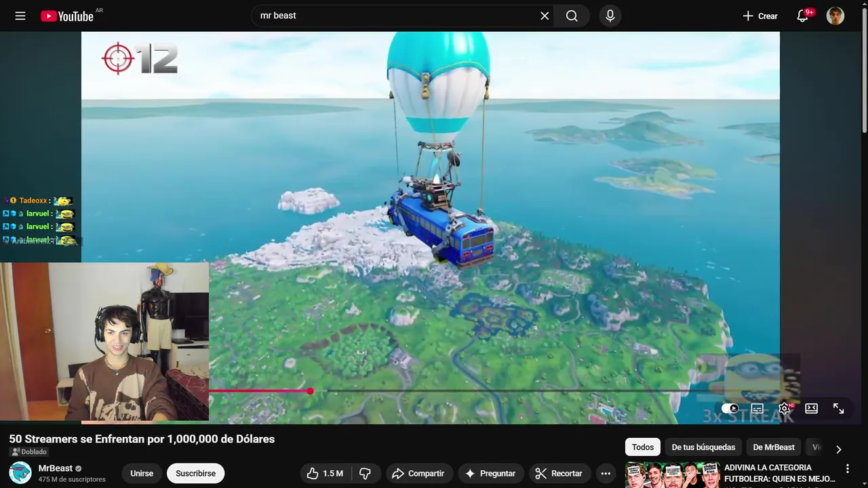Go to YouTube home via logo
The image size is (868, 488).
tap(67, 16)
